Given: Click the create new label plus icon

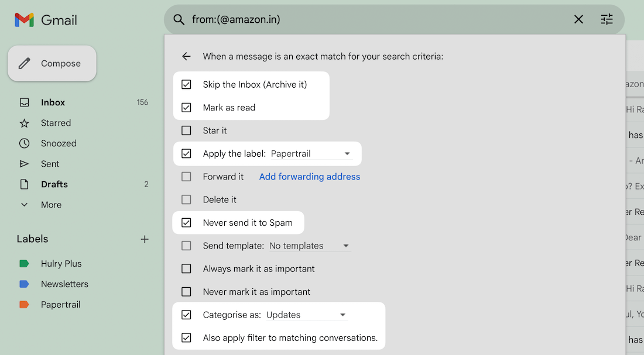Looking at the screenshot, I should (x=145, y=239).
